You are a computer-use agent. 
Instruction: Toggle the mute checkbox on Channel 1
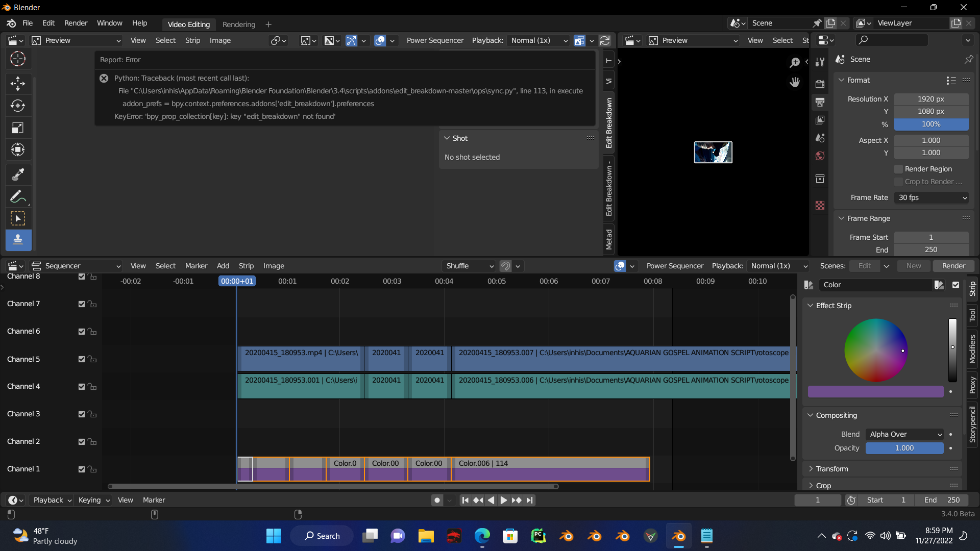tap(81, 469)
